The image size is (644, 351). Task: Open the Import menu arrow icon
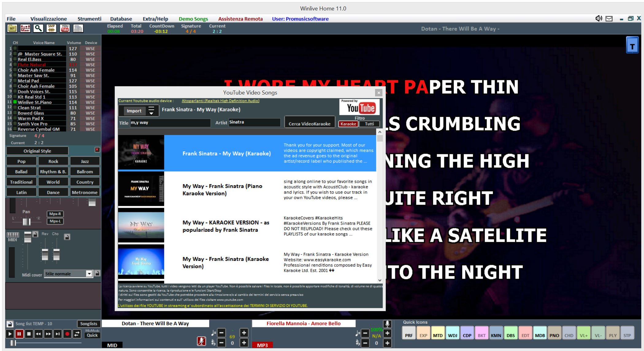[151, 111]
